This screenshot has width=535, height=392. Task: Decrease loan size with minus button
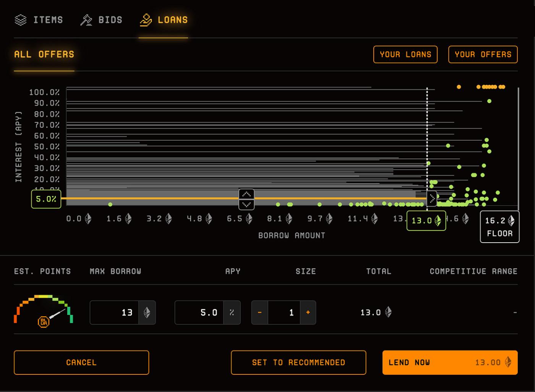[260, 313]
